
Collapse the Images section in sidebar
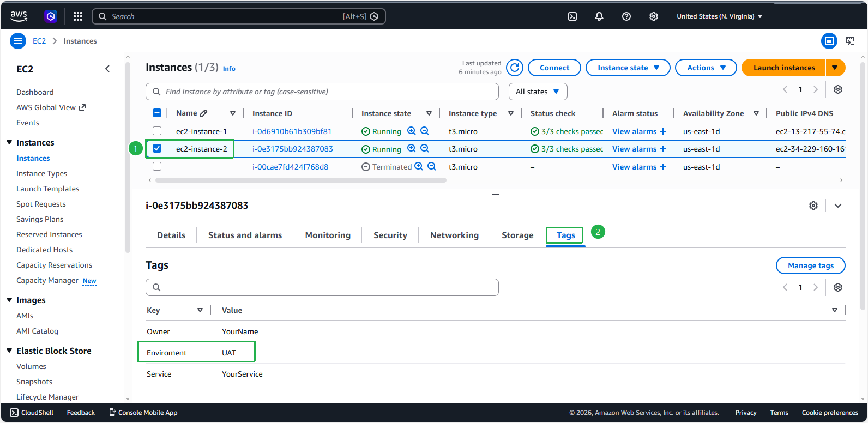pos(9,300)
